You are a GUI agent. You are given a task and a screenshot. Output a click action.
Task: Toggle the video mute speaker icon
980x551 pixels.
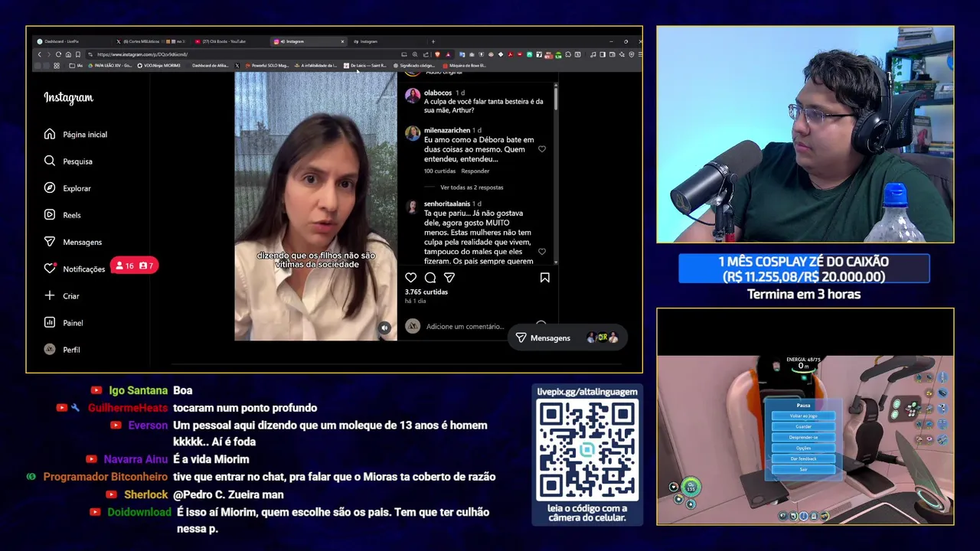385,328
